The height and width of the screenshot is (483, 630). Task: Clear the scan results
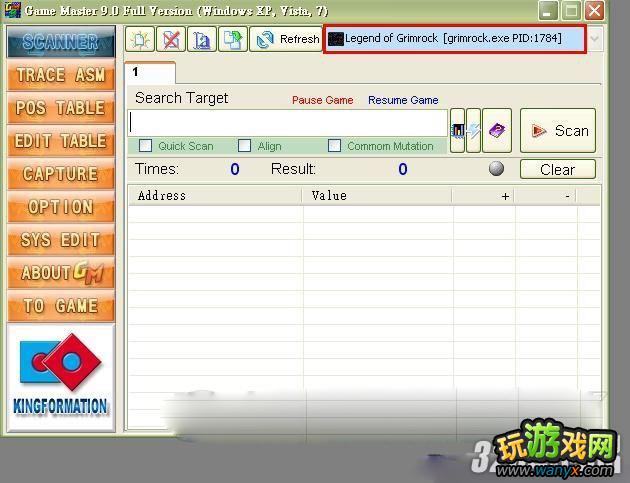(x=558, y=169)
